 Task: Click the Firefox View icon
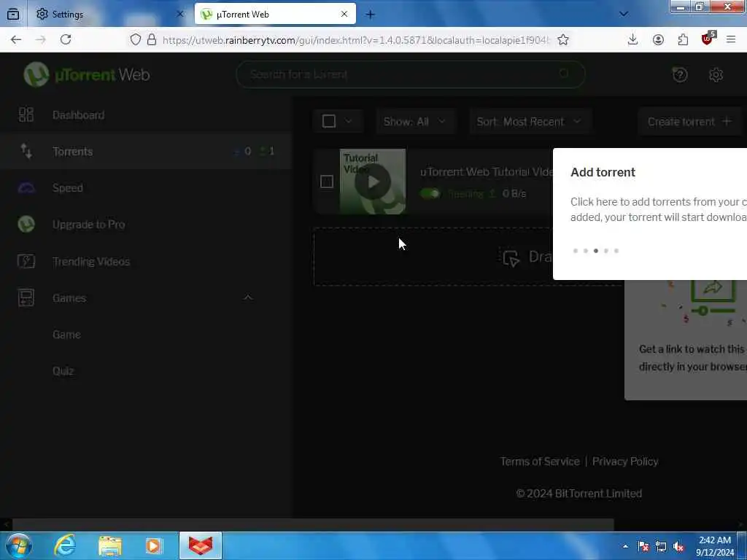[13, 14]
